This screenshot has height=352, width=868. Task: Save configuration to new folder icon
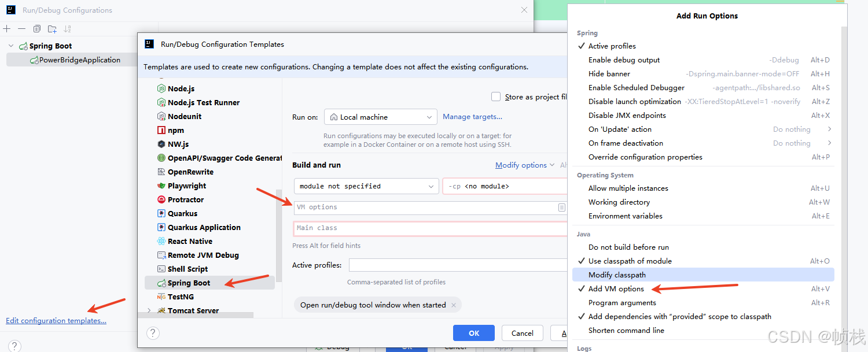[52, 29]
